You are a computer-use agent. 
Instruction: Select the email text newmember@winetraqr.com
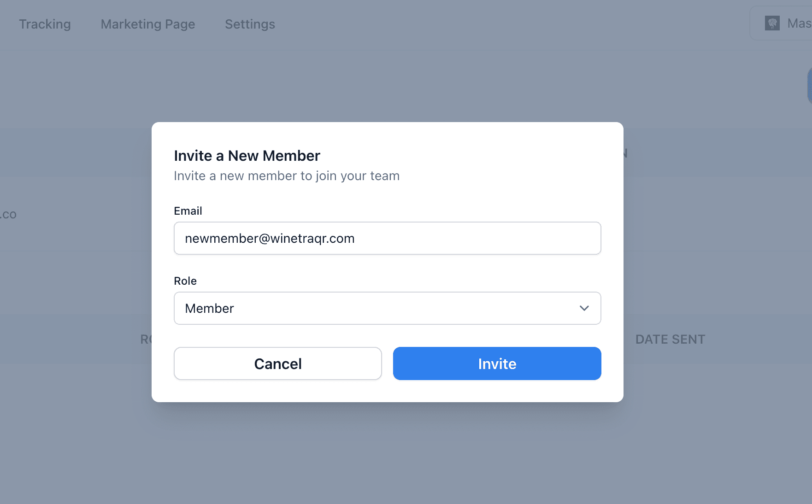pos(270,238)
